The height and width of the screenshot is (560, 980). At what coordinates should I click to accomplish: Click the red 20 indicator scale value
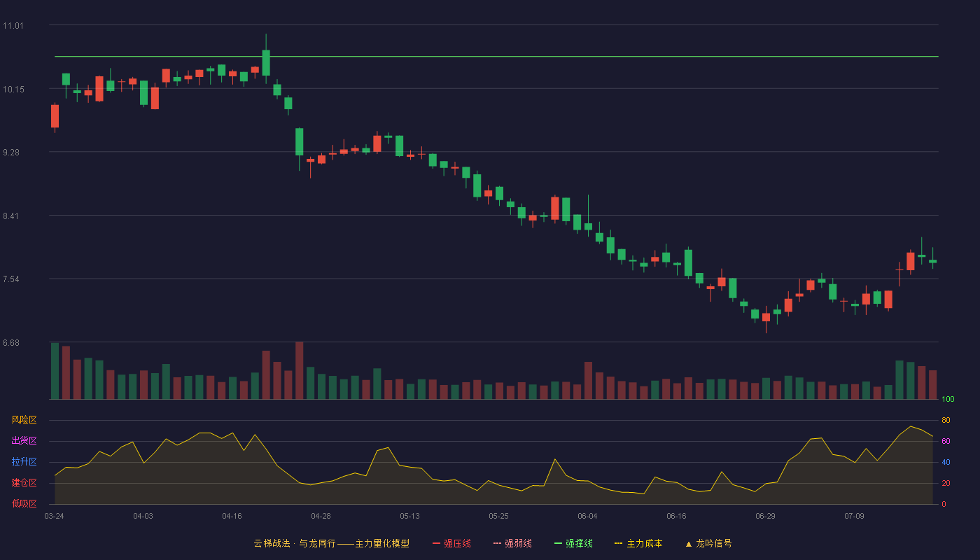coord(946,483)
